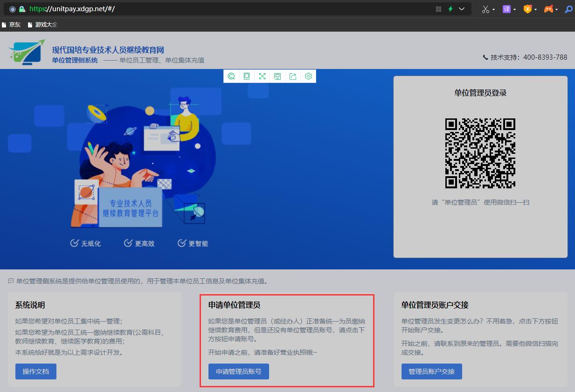Click the 更智能 checkmark icon on banner

click(x=182, y=243)
